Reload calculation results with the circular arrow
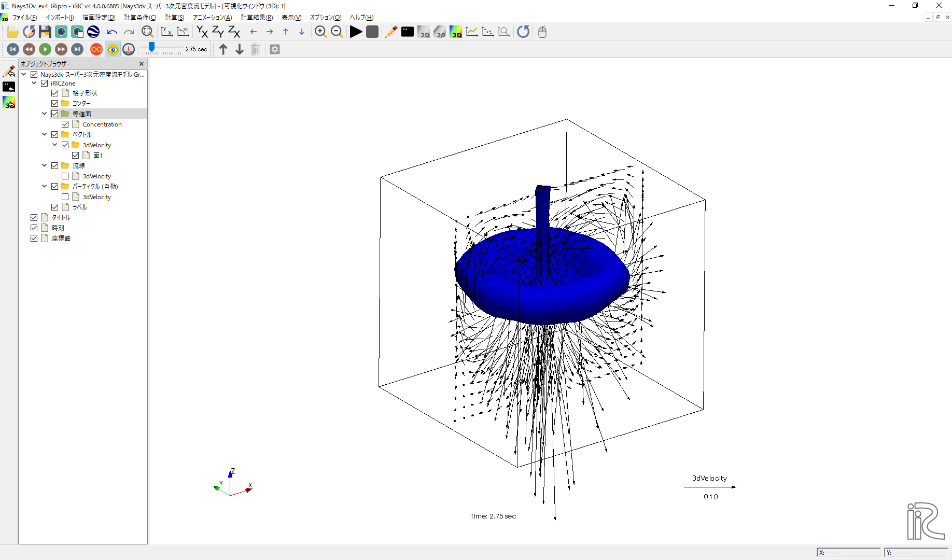The height and width of the screenshot is (560, 952). coord(523,32)
